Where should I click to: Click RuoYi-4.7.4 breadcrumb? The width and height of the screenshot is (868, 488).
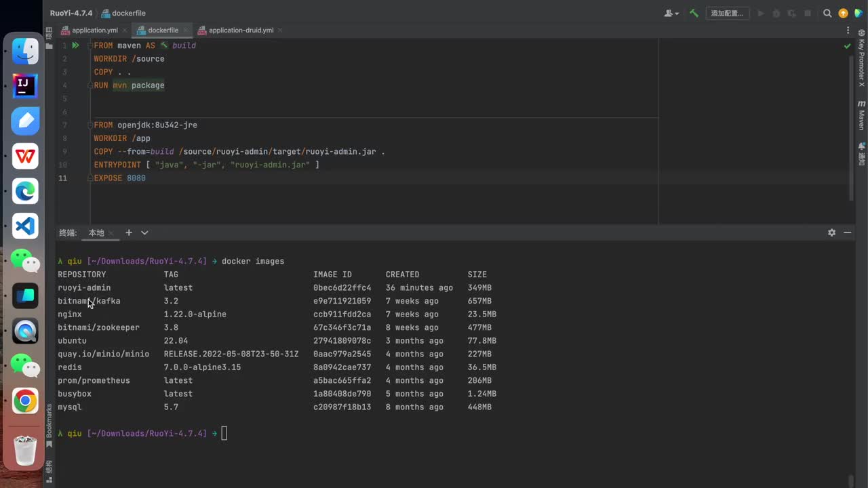click(x=71, y=13)
